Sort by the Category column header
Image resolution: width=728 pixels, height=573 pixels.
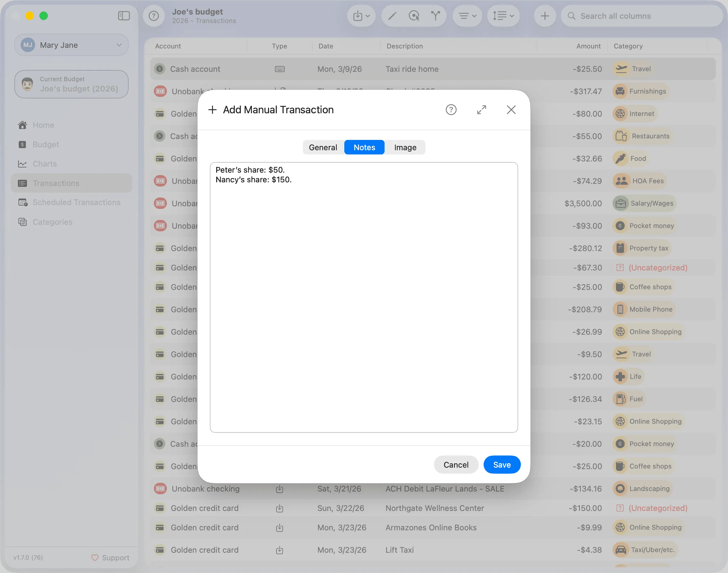click(x=628, y=46)
